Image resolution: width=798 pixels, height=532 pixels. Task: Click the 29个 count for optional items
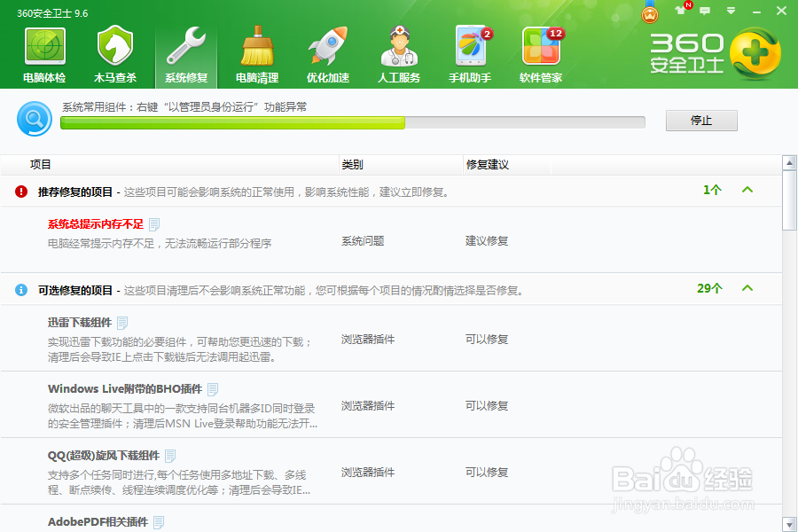tap(709, 289)
